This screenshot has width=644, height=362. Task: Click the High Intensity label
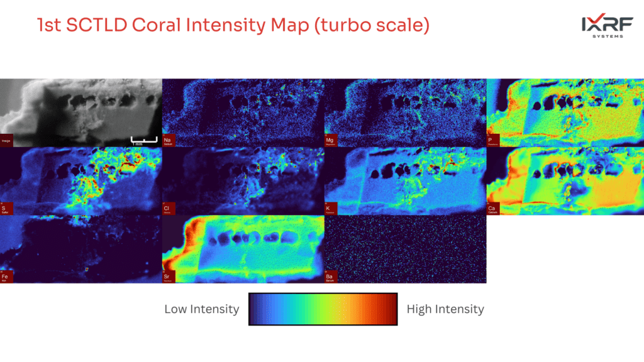pos(445,309)
